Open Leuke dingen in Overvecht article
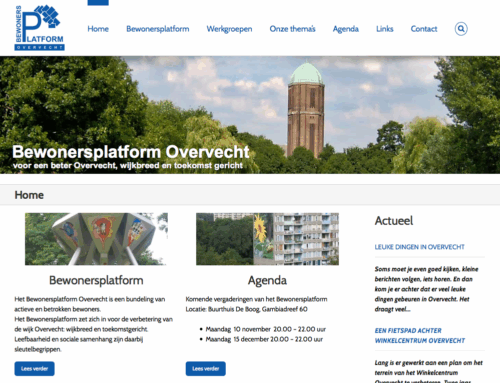Screen dimensions: 500x383 click(419, 247)
